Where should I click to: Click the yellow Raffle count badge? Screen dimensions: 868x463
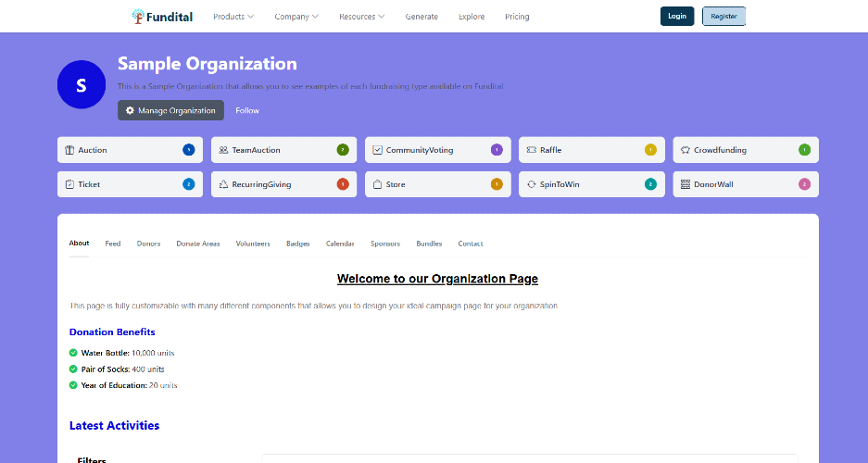coord(650,149)
